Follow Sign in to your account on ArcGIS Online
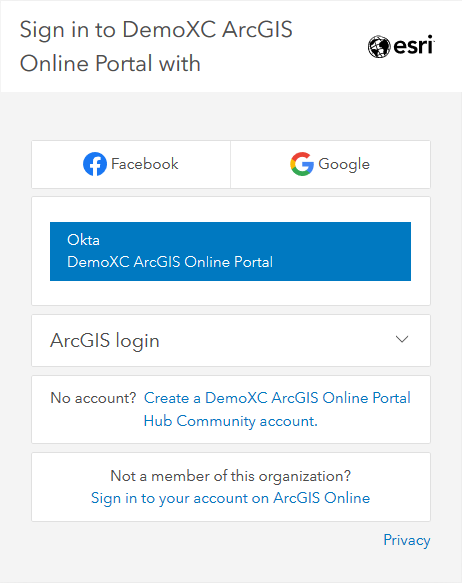462x583 pixels. click(x=230, y=498)
